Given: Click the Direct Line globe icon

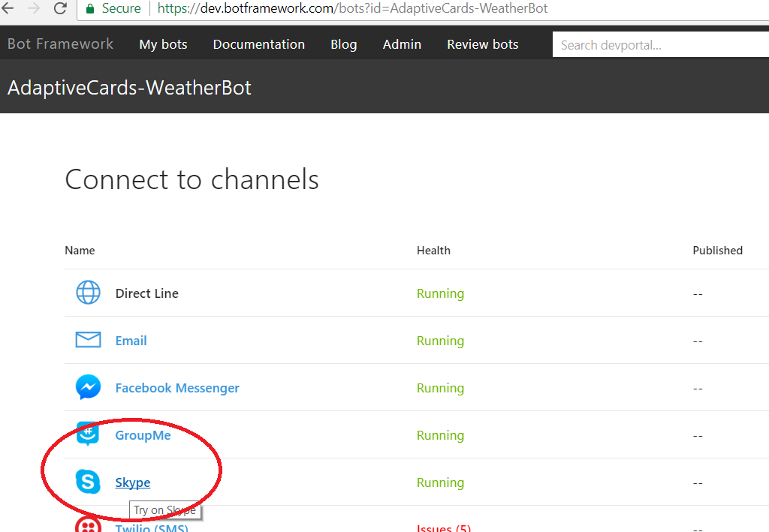Looking at the screenshot, I should (x=89, y=293).
